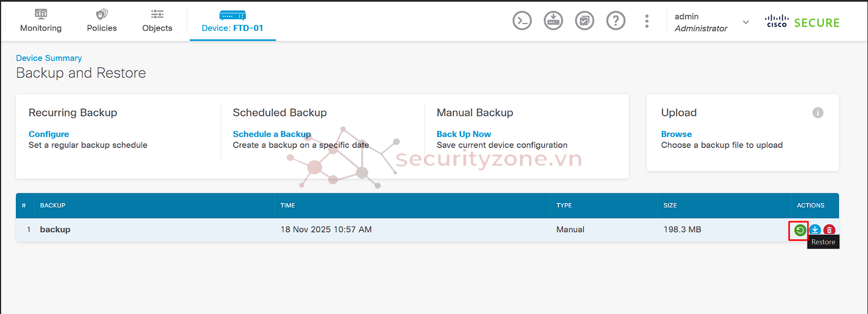Open the task list icon
Screen dimensions: 868x314
(x=585, y=21)
